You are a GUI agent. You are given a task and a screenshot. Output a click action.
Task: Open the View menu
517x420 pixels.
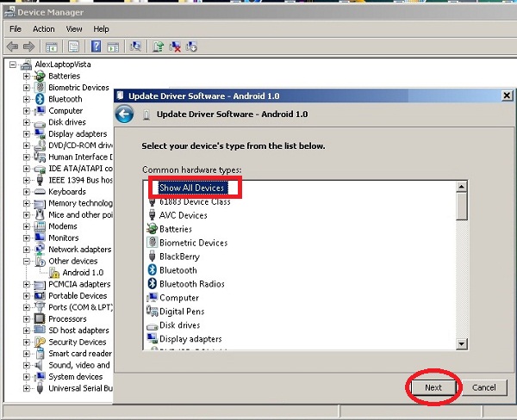[74, 29]
